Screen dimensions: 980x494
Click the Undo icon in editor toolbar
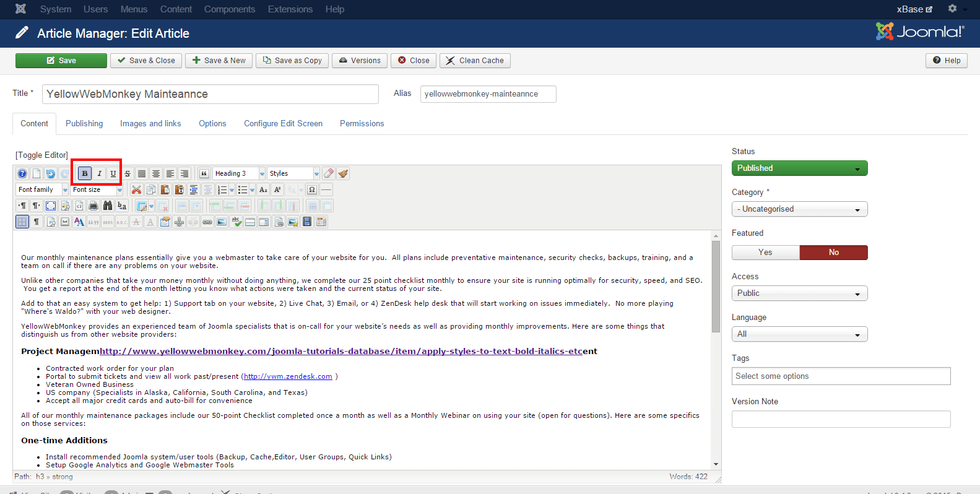(x=51, y=173)
